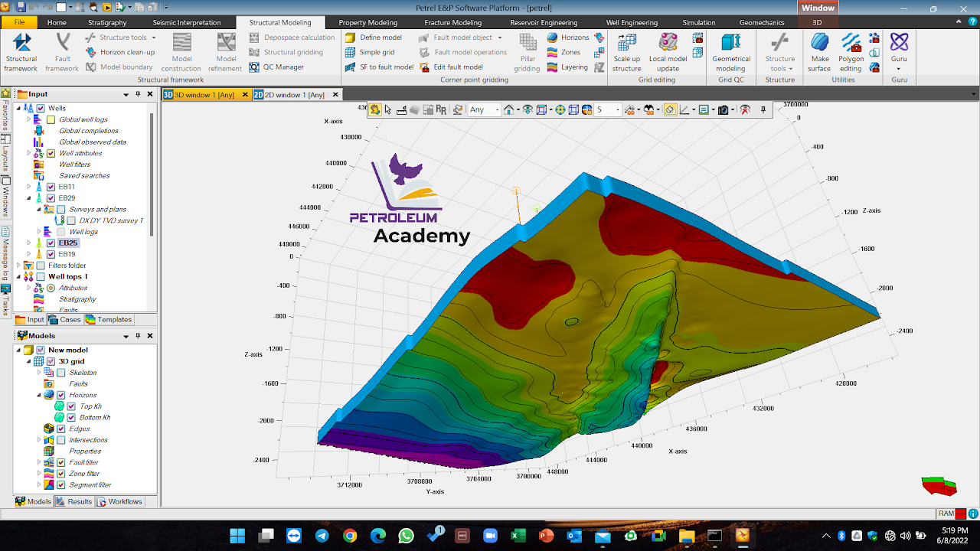
Task: Uncheck the Bottom Kh horizon checkbox
Action: [72, 418]
